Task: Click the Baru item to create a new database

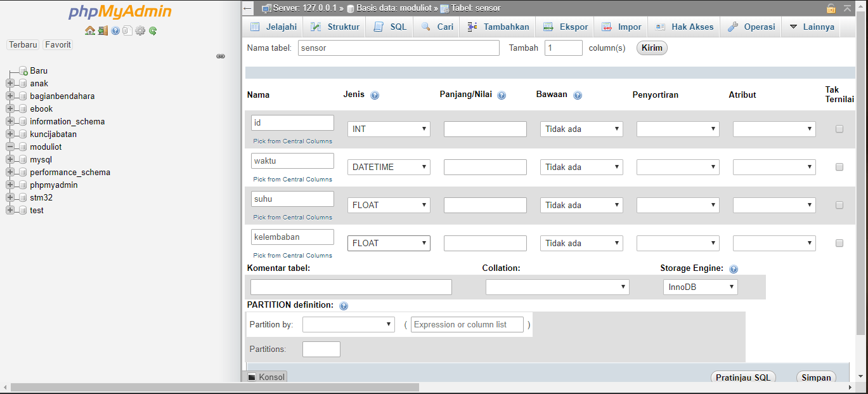Action: click(x=39, y=70)
